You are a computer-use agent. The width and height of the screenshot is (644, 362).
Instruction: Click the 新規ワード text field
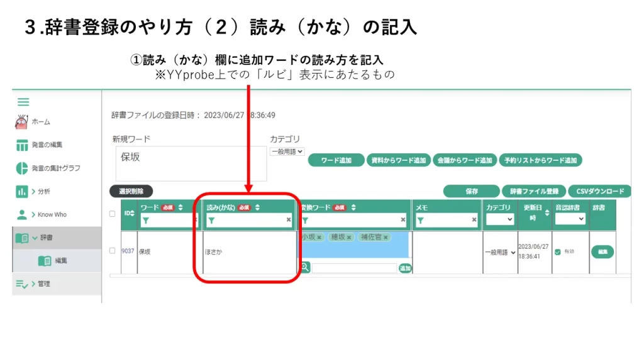coord(191,163)
